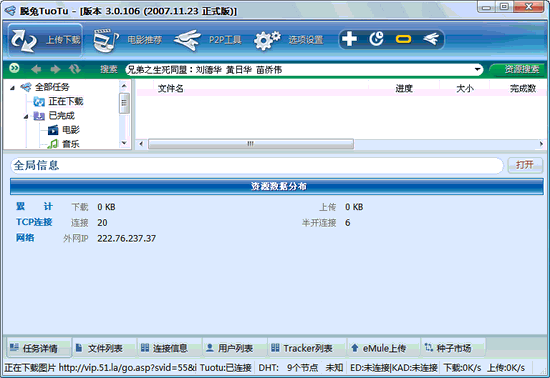Open the search box dropdown arrow

click(477, 69)
